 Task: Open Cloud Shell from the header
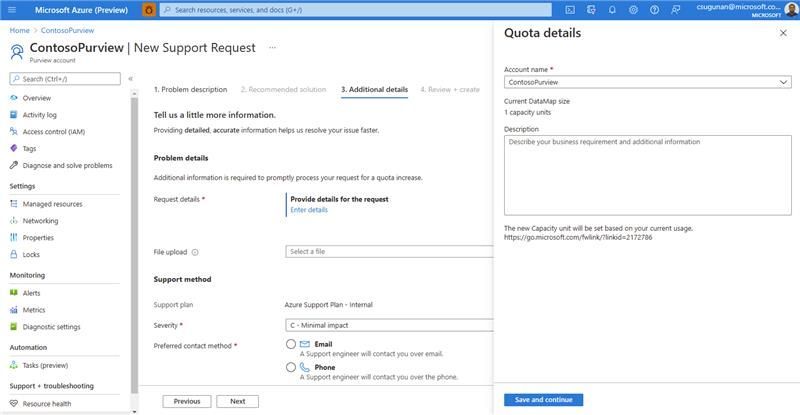[x=570, y=10]
